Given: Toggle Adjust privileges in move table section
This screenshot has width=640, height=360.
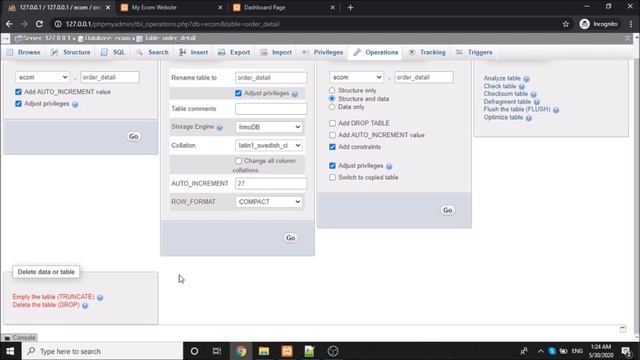Looking at the screenshot, I should 18,104.
